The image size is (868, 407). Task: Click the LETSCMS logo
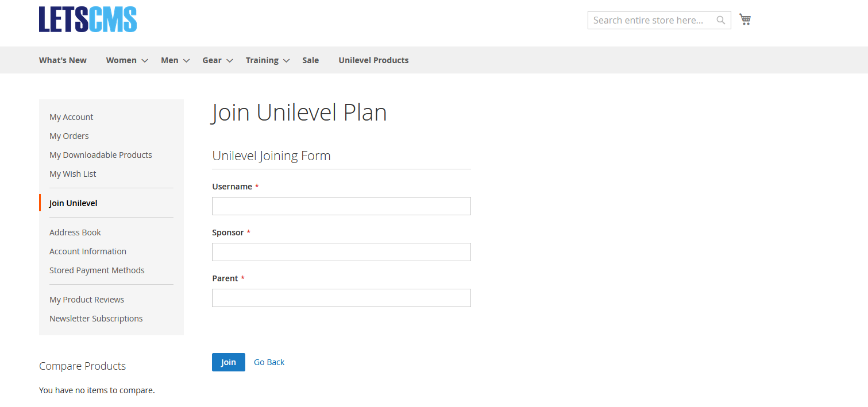tap(87, 19)
